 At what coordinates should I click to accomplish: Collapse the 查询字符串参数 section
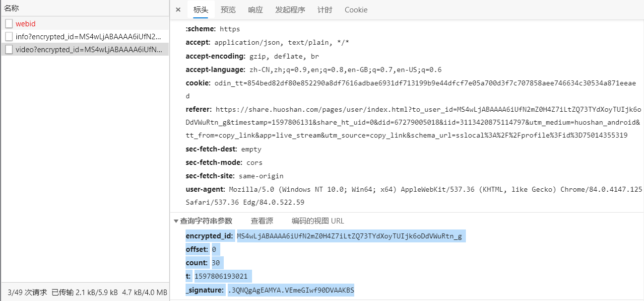tap(202, 221)
